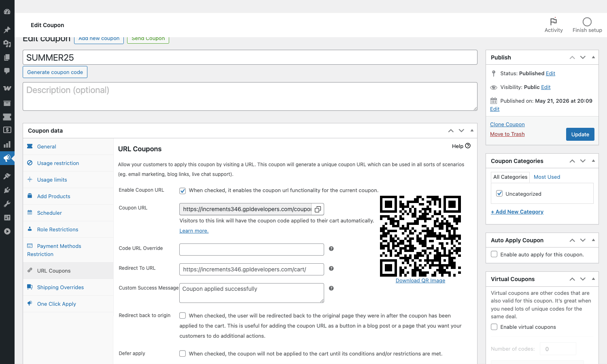Open the Dashboard icon in admin sidebar
This screenshot has width=607, height=364.
[7, 12]
